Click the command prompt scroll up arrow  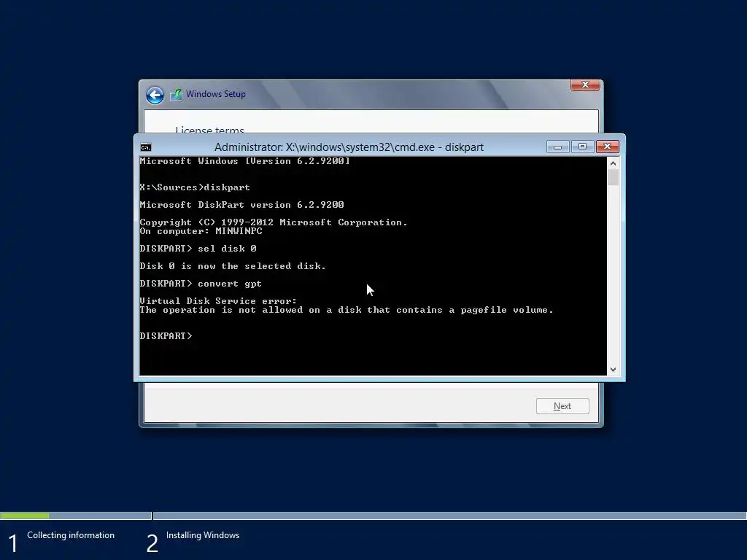613,163
